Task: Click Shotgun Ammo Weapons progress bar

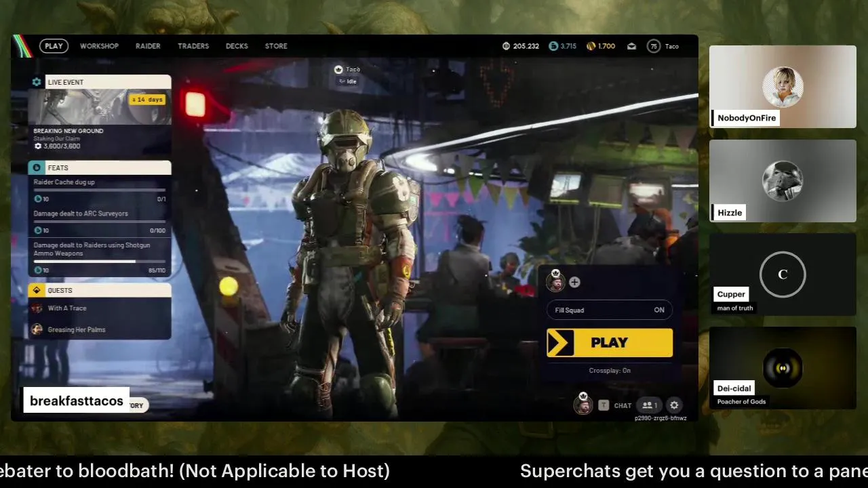Action: 100,262
